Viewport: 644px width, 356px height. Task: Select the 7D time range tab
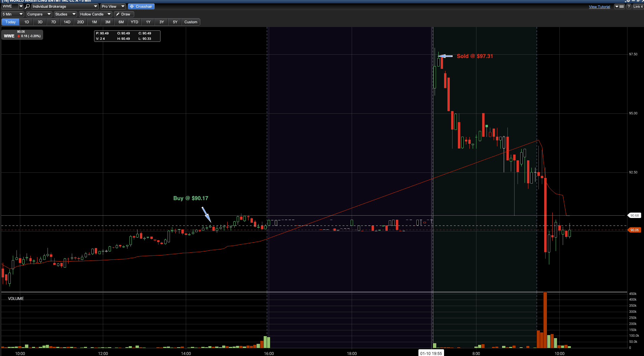(54, 22)
